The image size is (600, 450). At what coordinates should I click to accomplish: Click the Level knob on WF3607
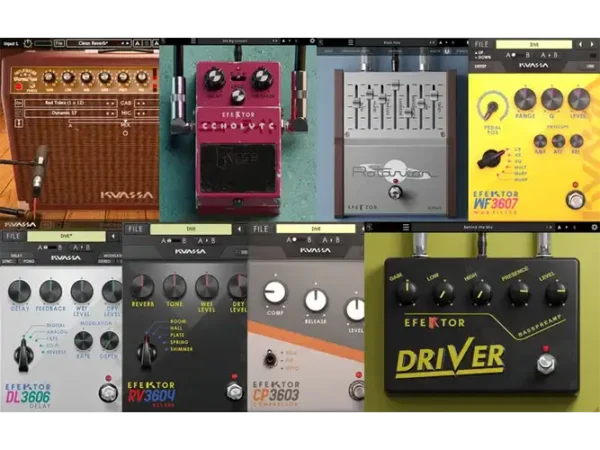tap(579, 99)
